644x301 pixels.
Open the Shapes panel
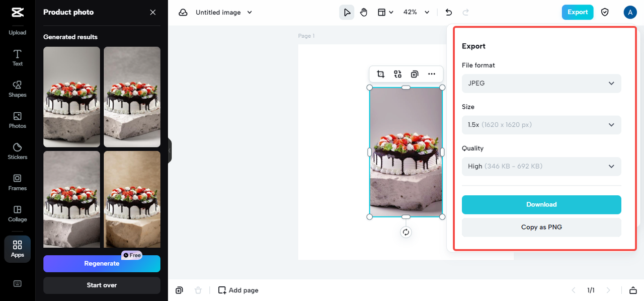tap(17, 89)
